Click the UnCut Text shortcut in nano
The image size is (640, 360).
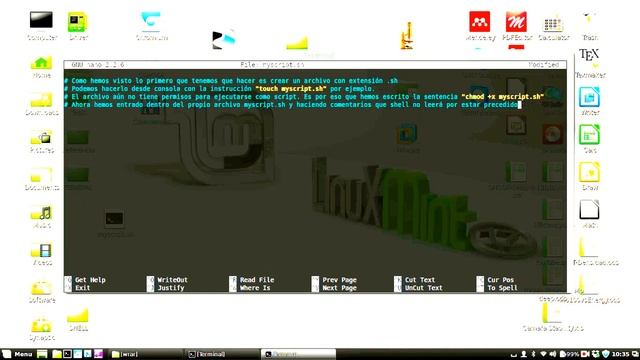click(x=418, y=288)
